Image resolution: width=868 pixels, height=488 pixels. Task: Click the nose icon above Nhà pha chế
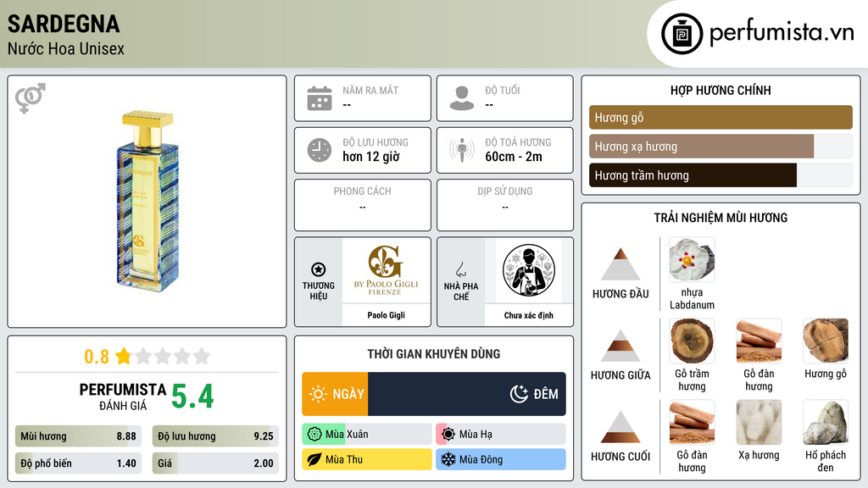point(460,269)
